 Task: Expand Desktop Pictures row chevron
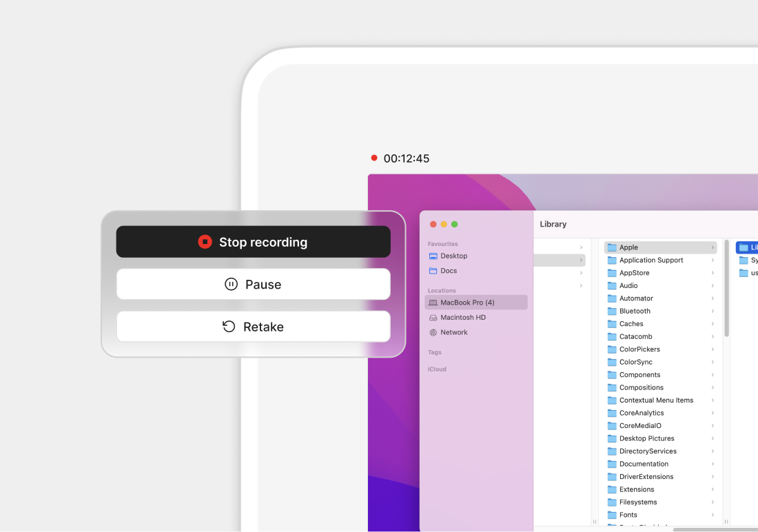[713, 438]
